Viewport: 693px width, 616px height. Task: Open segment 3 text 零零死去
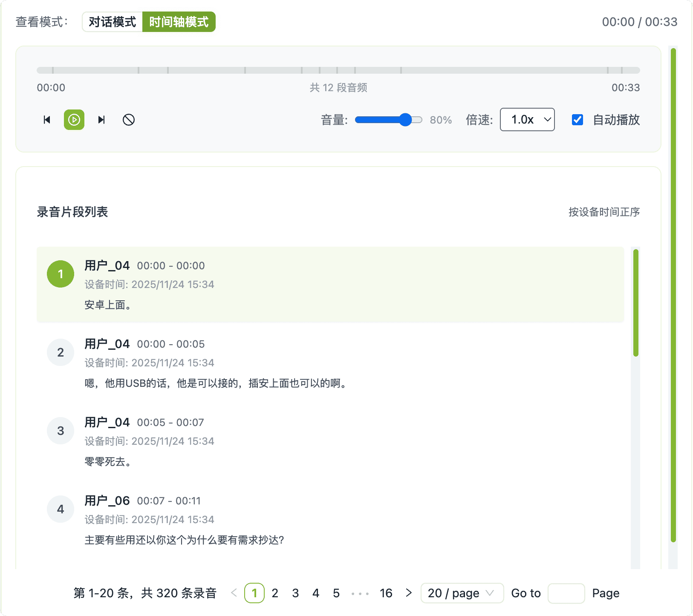[108, 461]
